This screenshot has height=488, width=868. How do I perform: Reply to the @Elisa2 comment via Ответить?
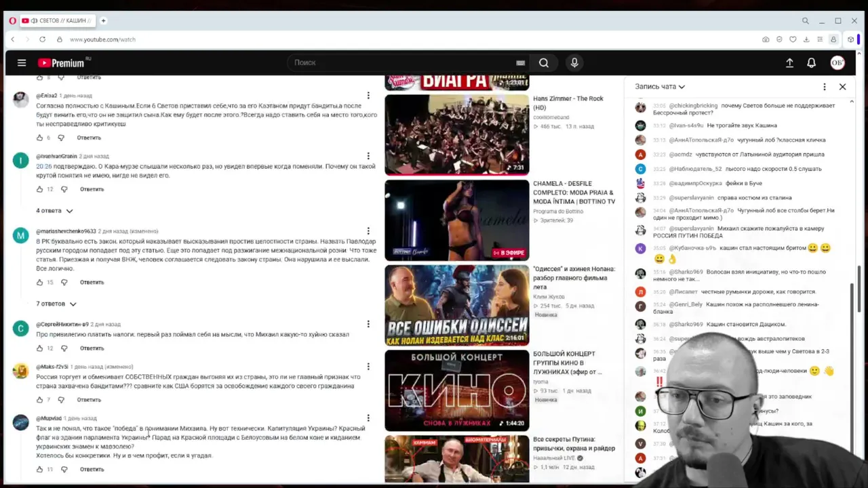[x=89, y=138]
